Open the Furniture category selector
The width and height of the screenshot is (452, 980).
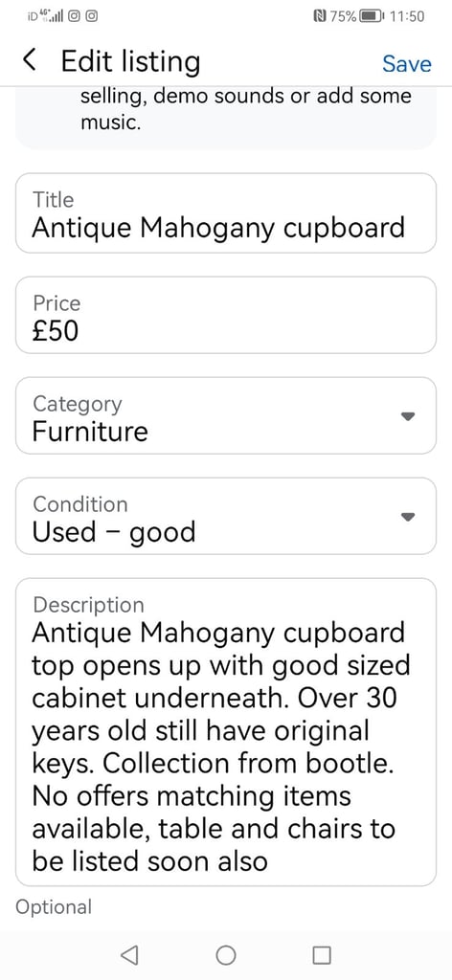tap(226, 415)
